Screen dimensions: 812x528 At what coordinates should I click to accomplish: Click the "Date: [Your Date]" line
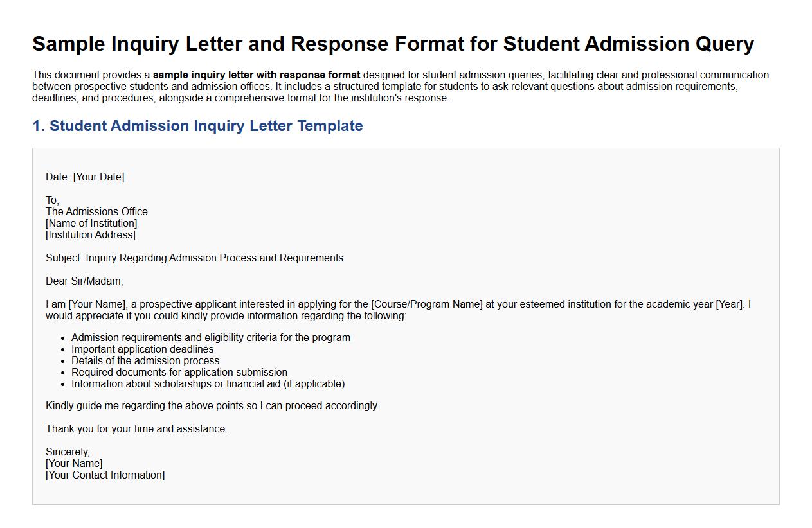(85, 177)
